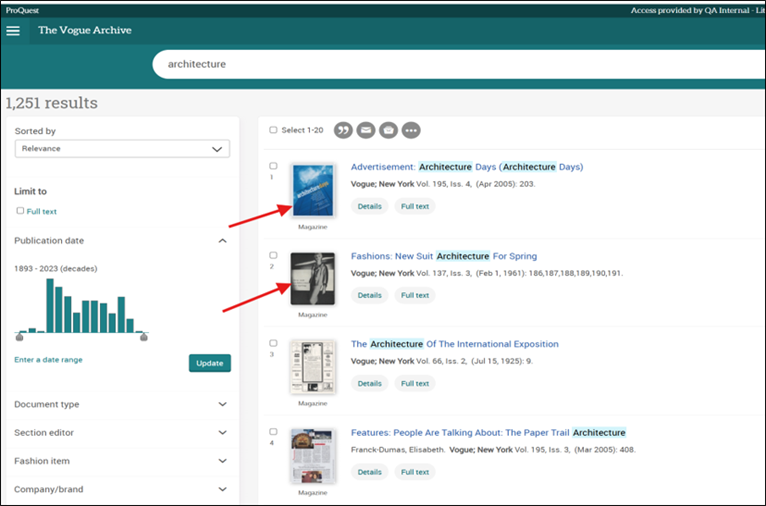766x506 pixels.
Task: Click the Cite quotation-mark icon
Action: tap(343, 130)
